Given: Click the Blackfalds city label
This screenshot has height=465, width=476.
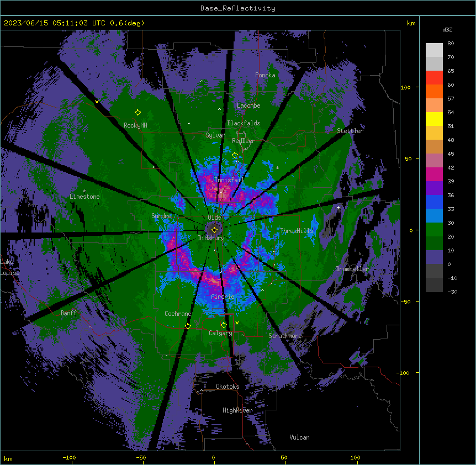Looking at the screenshot, I should [244, 123].
